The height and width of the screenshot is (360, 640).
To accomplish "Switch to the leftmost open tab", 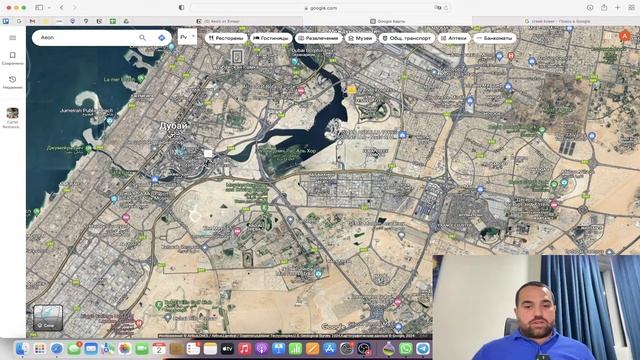I will tap(218, 21).
